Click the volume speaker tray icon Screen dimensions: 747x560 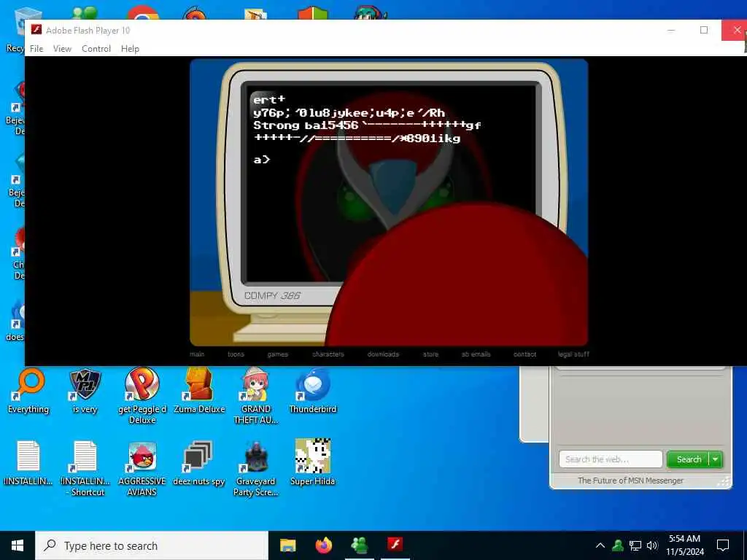pyautogui.click(x=652, y=545)
